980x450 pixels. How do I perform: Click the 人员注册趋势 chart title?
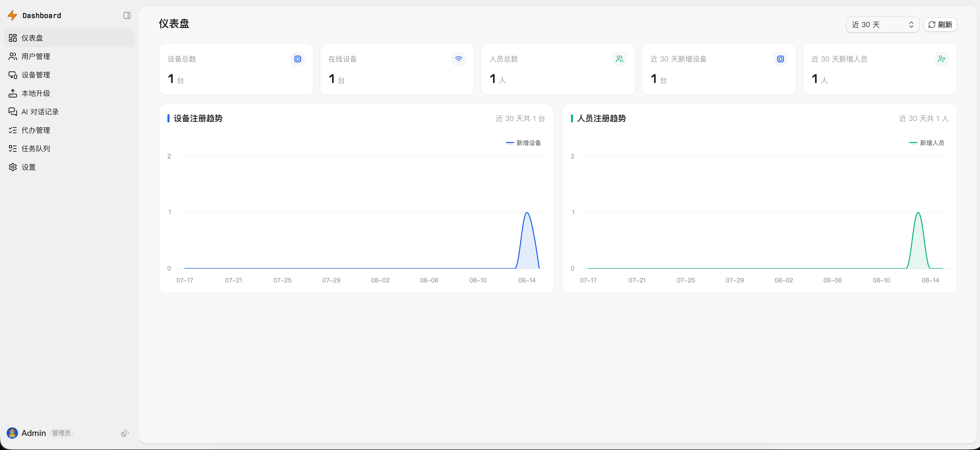click(601, 118)
